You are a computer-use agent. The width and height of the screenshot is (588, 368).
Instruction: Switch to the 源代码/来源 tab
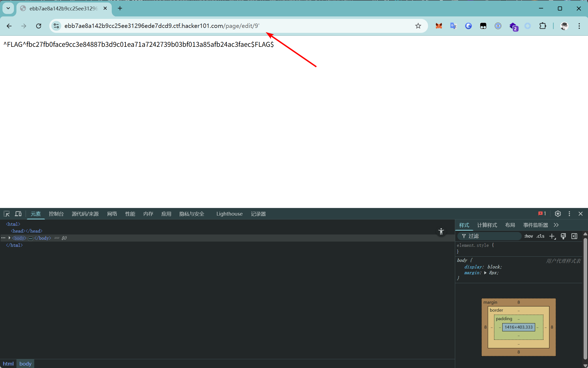tap(85, 214)
